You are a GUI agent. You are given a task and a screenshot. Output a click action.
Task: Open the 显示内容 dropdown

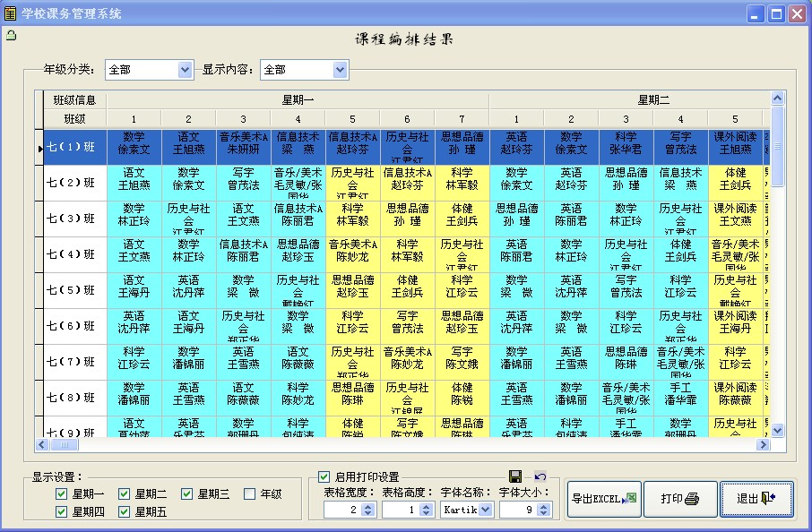point(340,70)
